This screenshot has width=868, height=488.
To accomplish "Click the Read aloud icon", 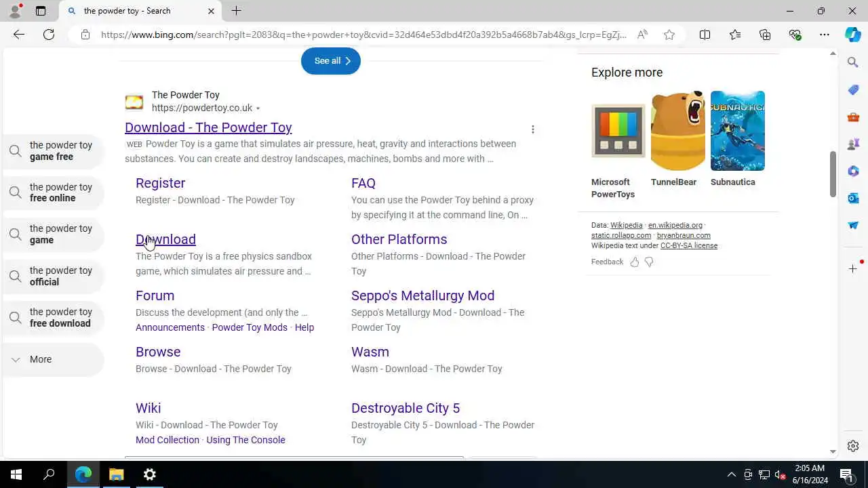I will point(642,35).
